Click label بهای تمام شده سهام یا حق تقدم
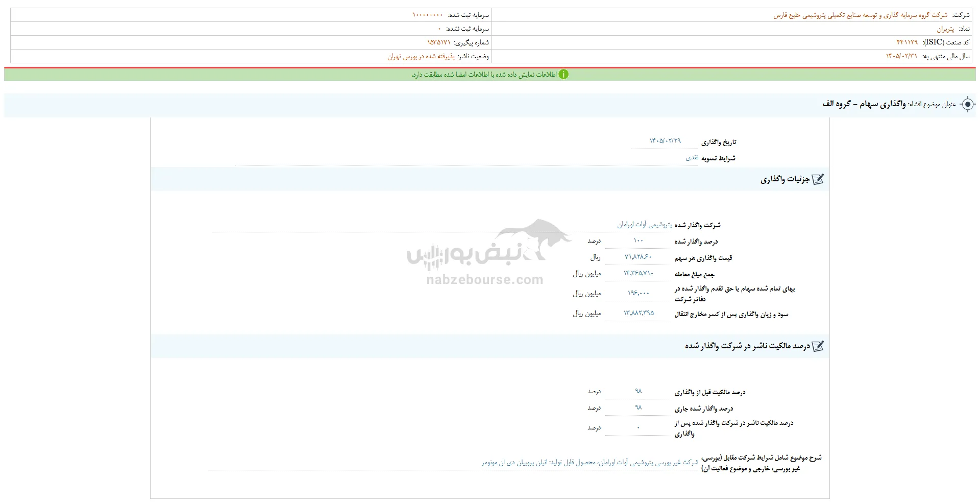Screen dimensions: 980x503 tap(735, 294)
